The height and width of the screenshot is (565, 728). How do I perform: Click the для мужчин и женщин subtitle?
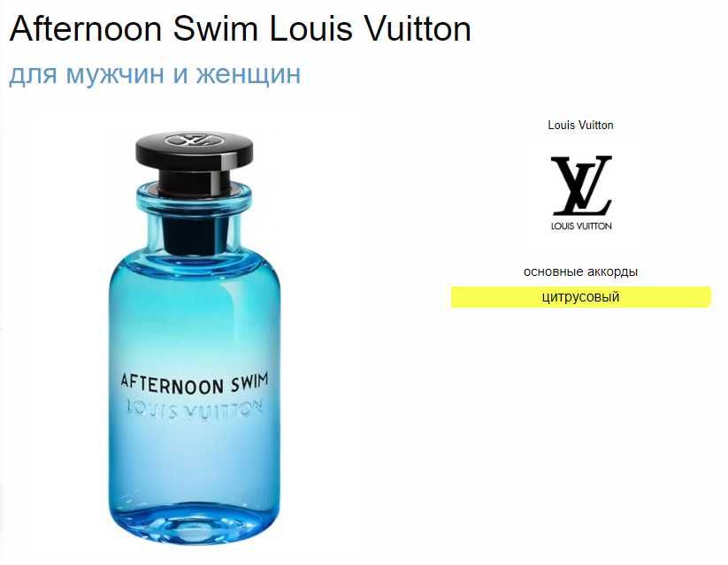(155, 73)
